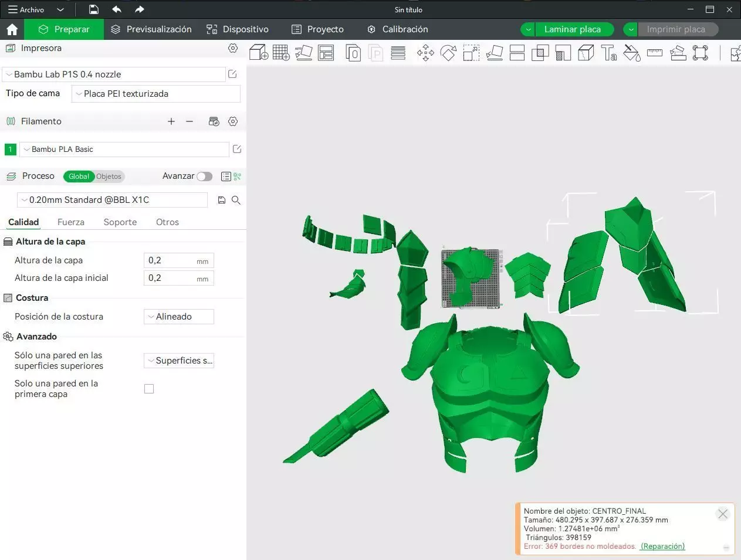The height and width of the screenshot is (560, 741).
Task: Open the Posición de la costura dropdown
Action: pos(179,317)
